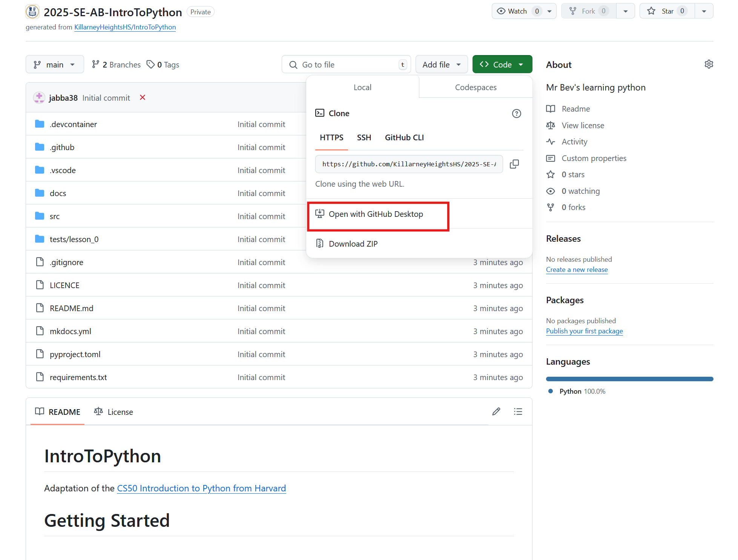
Task: Click the LICENCE file icon
Action: (40, 285)
